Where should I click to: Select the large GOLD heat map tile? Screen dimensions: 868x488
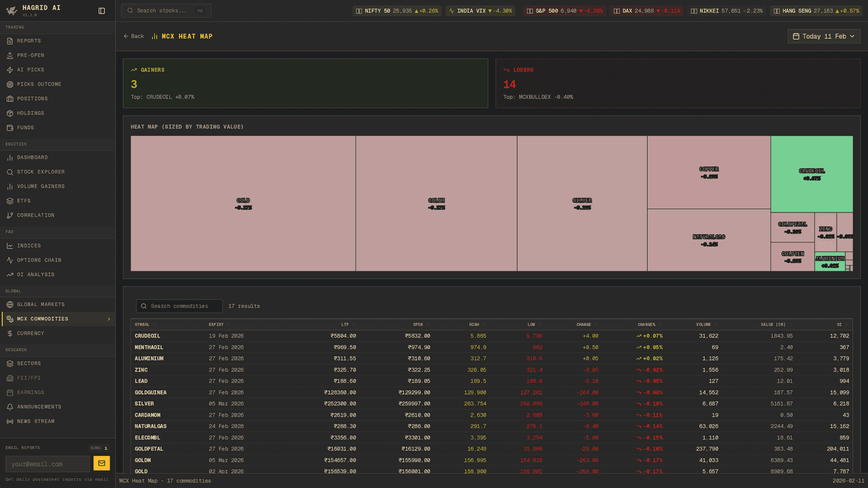[243, 203]
